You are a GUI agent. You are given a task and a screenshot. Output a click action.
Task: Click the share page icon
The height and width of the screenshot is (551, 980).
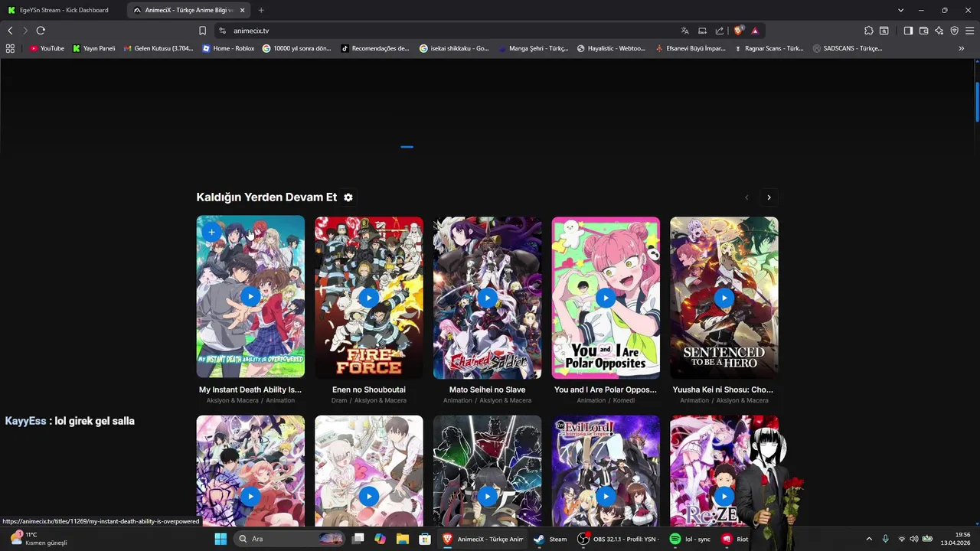pos(720,31)
